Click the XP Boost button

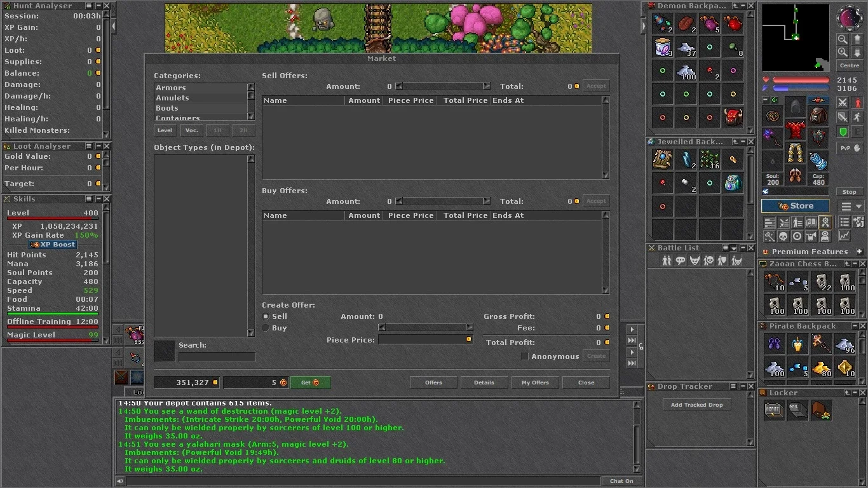53,245
